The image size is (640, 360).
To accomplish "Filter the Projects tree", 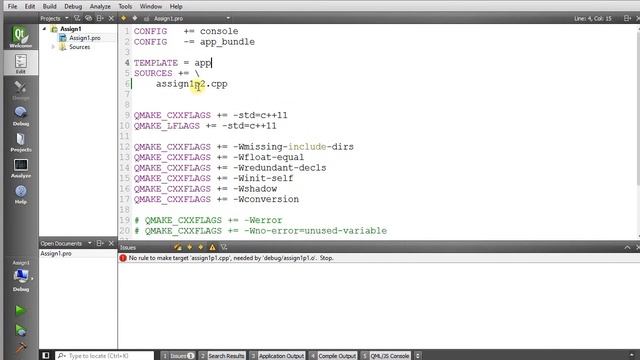I will click(x=77, y=18).
